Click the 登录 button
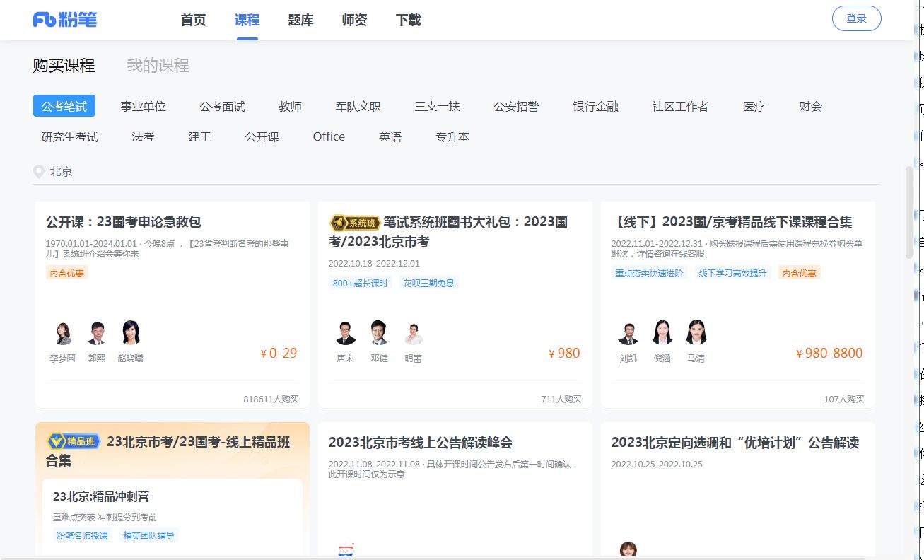Viewport: 924px width, 560px height. coord(856,18)
